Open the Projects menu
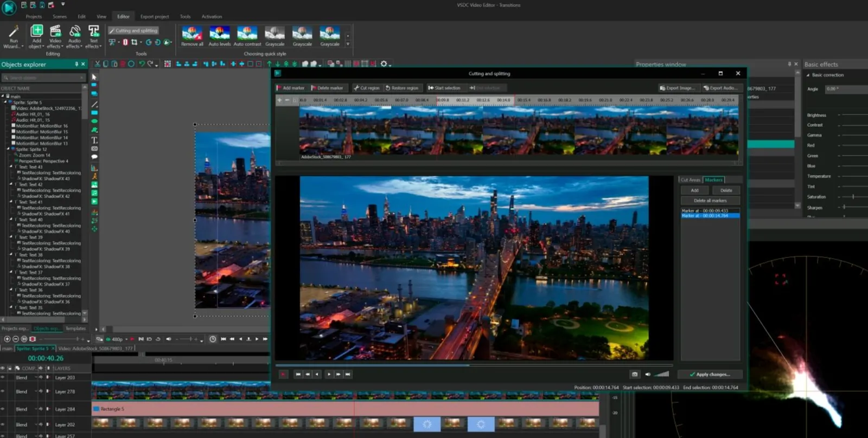The image size is (868, 438). (x=34, y=17)
